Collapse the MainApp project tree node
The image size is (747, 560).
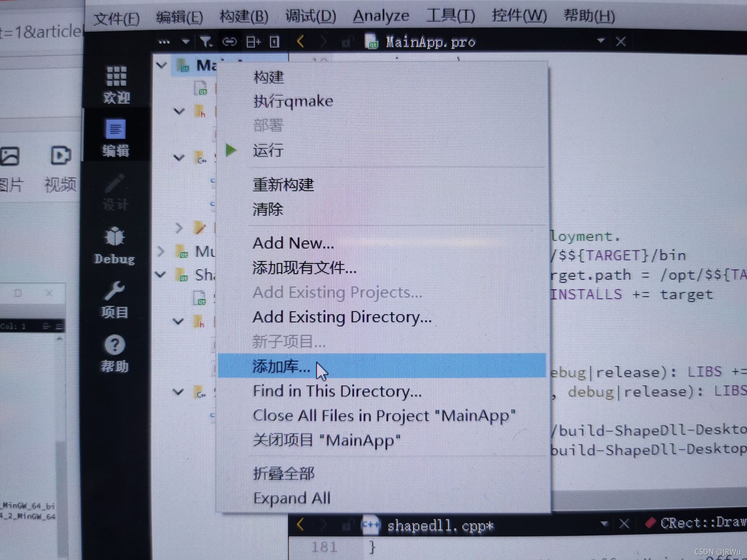point(161,65)
